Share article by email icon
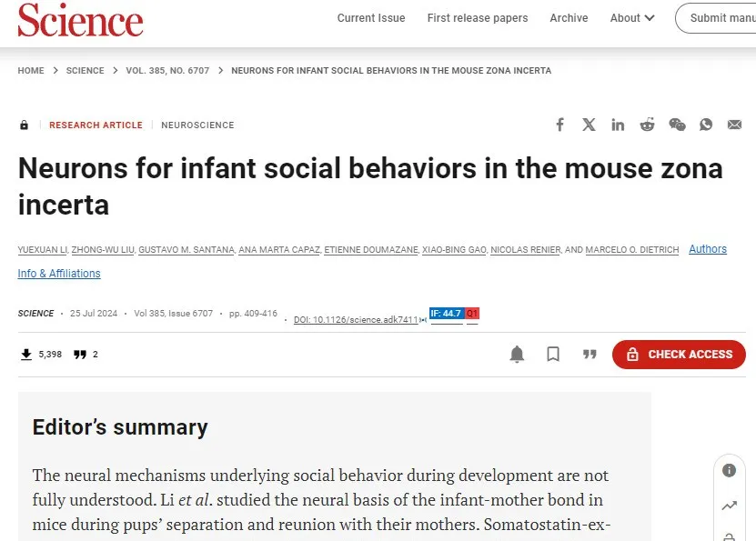This screenshot has width=756, height=541. (734, 125)
